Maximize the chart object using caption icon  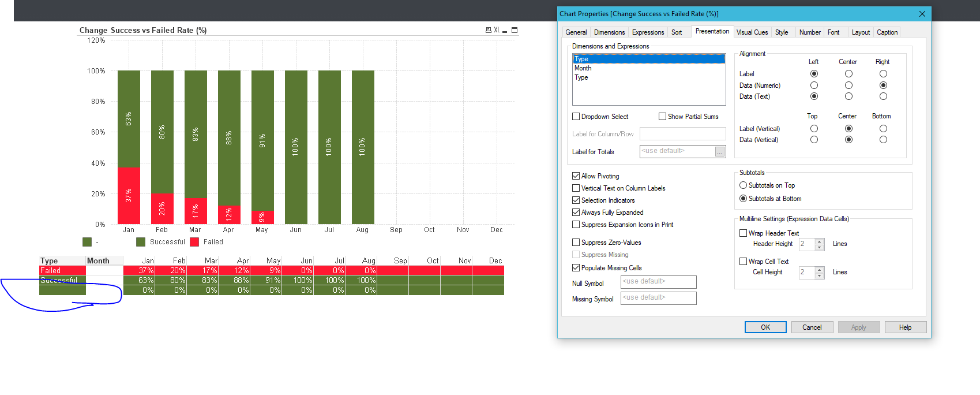click(515, 30)
